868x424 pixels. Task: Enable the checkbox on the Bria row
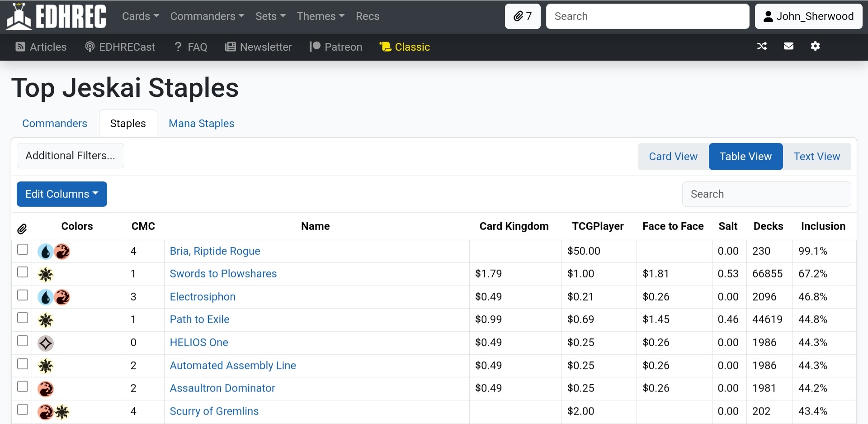[22, 249]
